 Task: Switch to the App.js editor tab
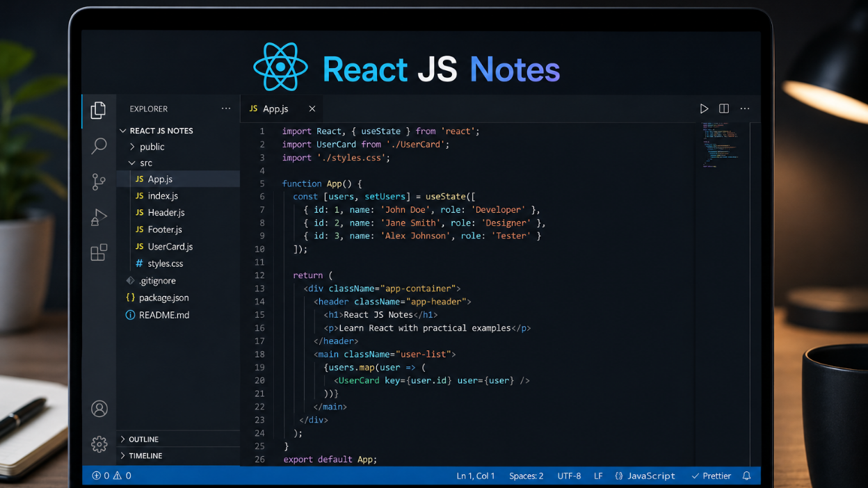click(282, 108)
